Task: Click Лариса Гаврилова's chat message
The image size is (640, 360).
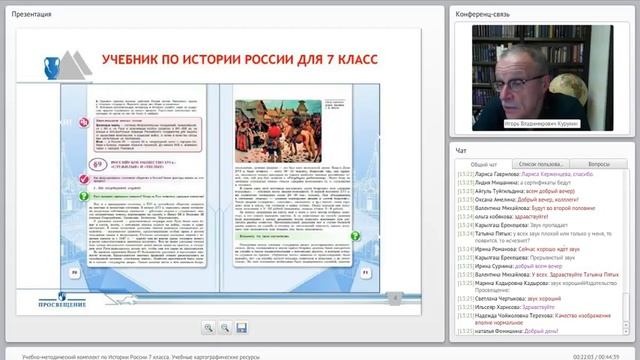Action: (525, 174)
